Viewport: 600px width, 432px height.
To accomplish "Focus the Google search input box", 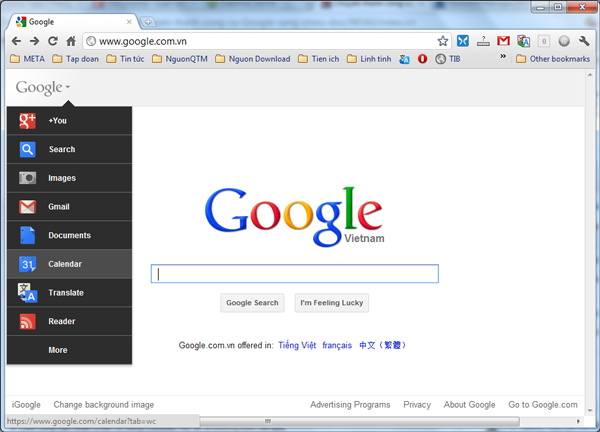I will point(295,274).
